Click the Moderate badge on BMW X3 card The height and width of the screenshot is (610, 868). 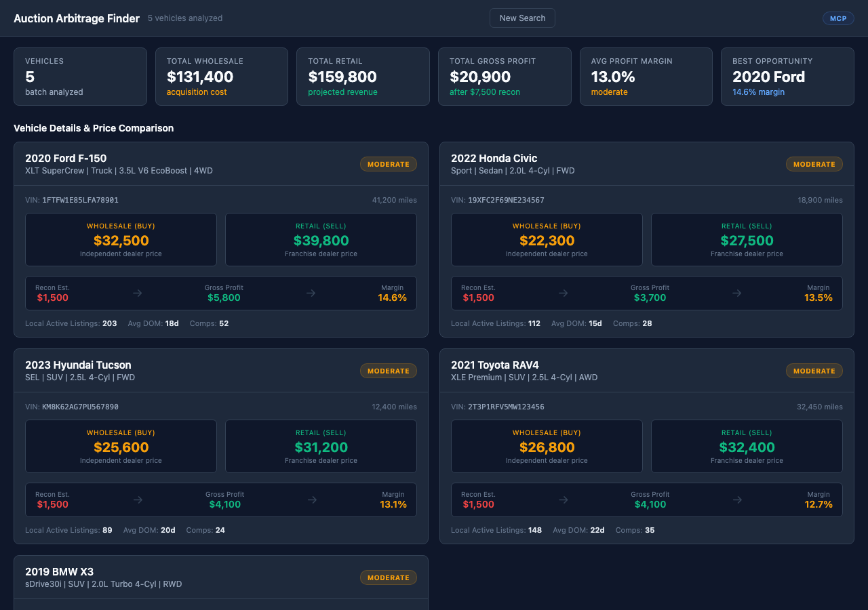[389, 577]
